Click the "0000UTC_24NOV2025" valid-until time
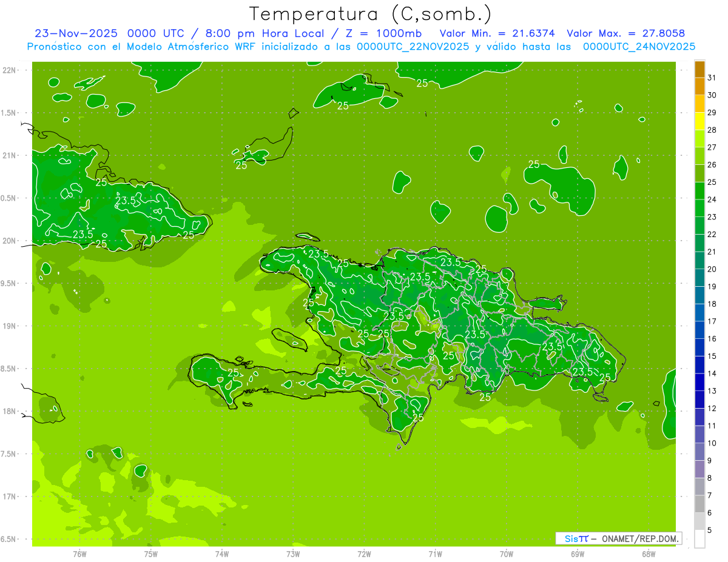The image size is (728, 562). [639, 47]
